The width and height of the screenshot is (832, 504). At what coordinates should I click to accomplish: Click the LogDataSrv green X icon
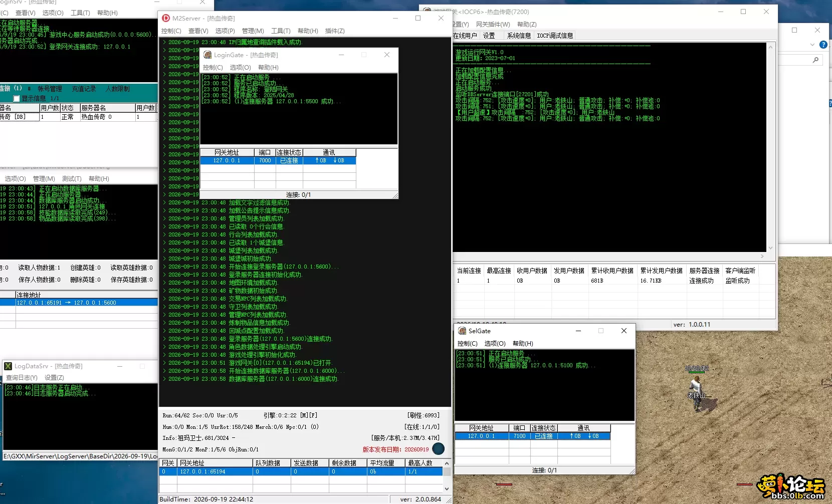(x=8, y=366)
